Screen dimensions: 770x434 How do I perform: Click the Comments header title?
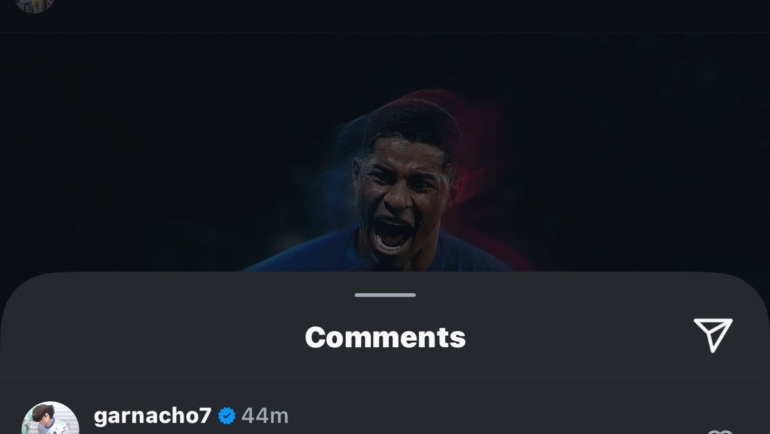pyautogui.click(x=385, y=337)
